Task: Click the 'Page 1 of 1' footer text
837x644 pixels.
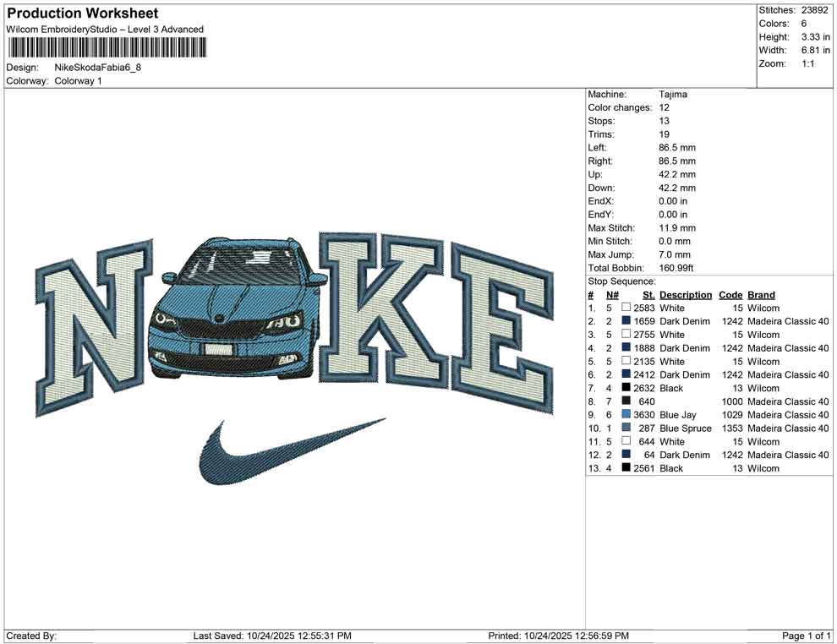Action: tap(806, 636)
